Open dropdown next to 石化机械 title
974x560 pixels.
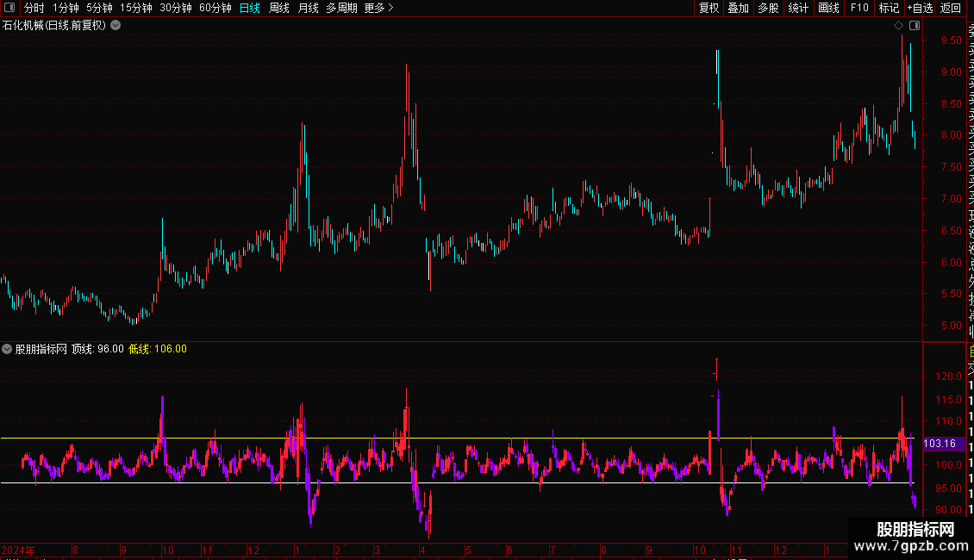tap(116, 26)
